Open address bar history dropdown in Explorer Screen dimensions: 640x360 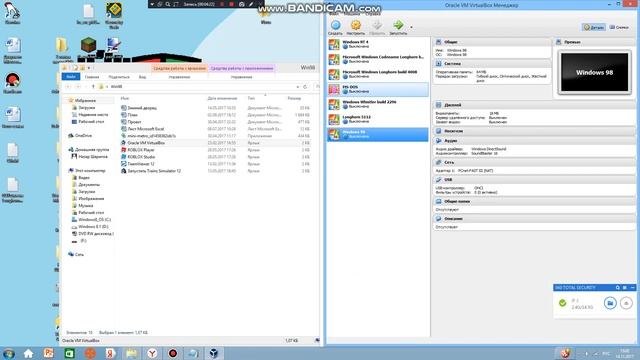click(298, 87)
